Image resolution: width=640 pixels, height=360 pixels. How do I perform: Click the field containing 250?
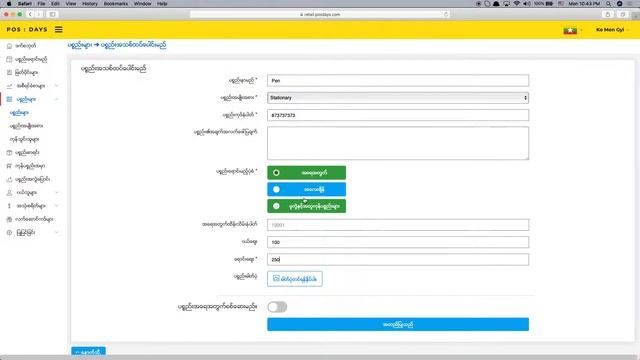pos(398,260)
